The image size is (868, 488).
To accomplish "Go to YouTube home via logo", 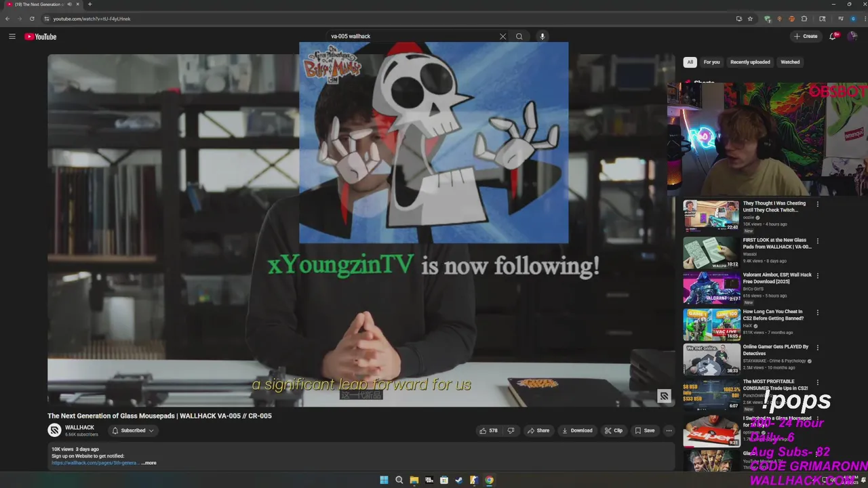I will 41,37.
